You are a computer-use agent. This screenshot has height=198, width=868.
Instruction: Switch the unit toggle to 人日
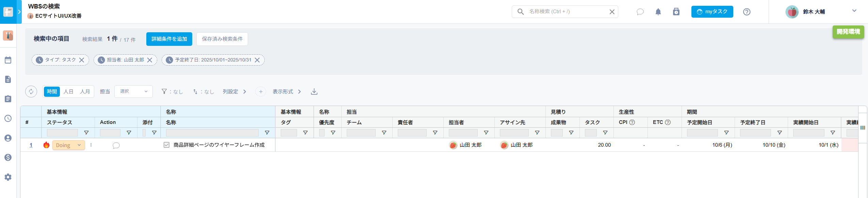tap(68, 92)
